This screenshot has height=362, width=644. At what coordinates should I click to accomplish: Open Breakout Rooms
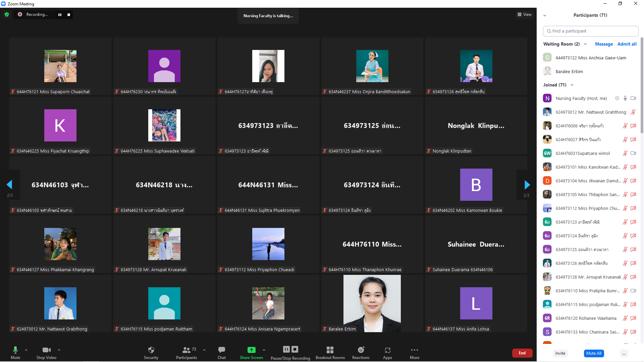click(x=330, y=350)
